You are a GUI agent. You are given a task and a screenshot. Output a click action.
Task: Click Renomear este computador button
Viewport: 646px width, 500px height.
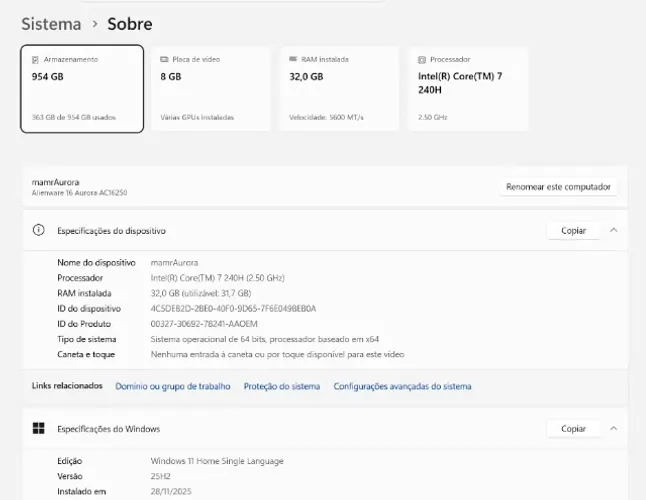click(x=558, y=187)
